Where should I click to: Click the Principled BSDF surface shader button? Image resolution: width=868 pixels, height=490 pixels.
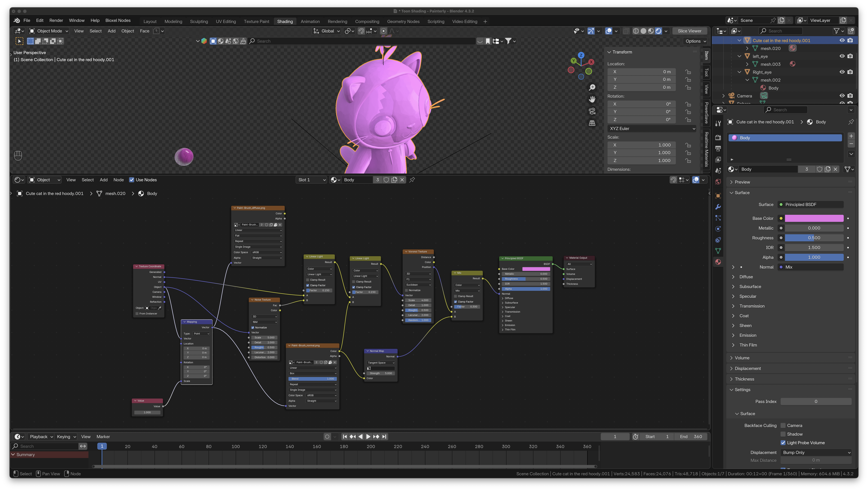tap(810, 205)
